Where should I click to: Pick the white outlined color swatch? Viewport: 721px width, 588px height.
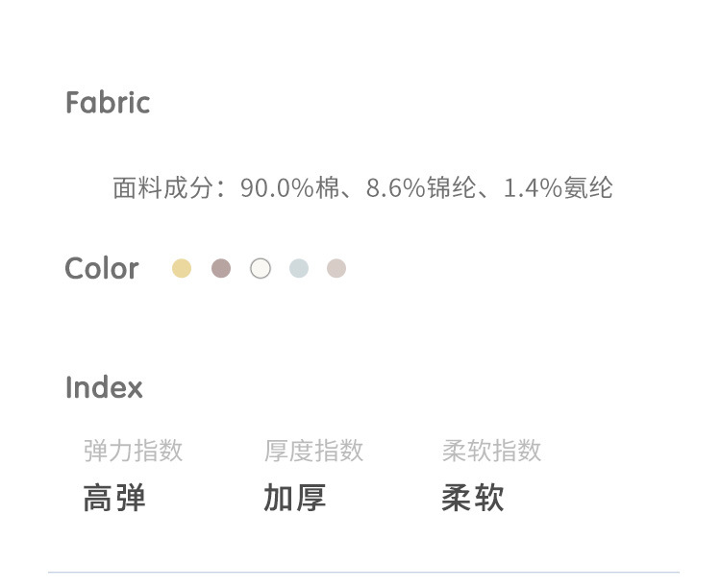click(261, 269)
